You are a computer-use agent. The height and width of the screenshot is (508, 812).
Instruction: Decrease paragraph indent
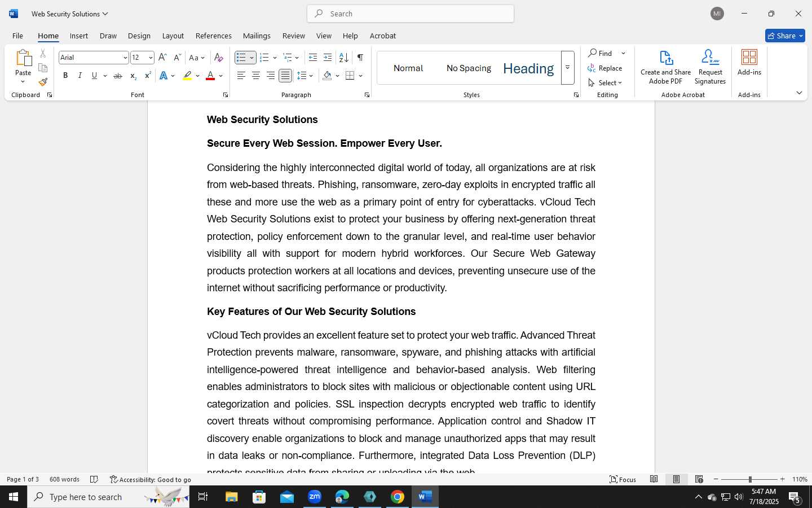tap(313, 58)
